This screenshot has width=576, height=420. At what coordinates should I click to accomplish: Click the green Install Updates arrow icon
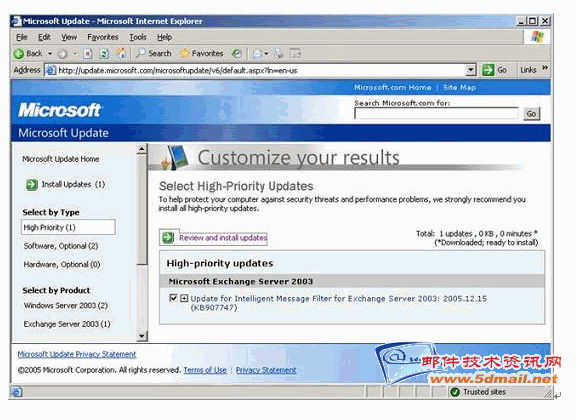point(32,184)
